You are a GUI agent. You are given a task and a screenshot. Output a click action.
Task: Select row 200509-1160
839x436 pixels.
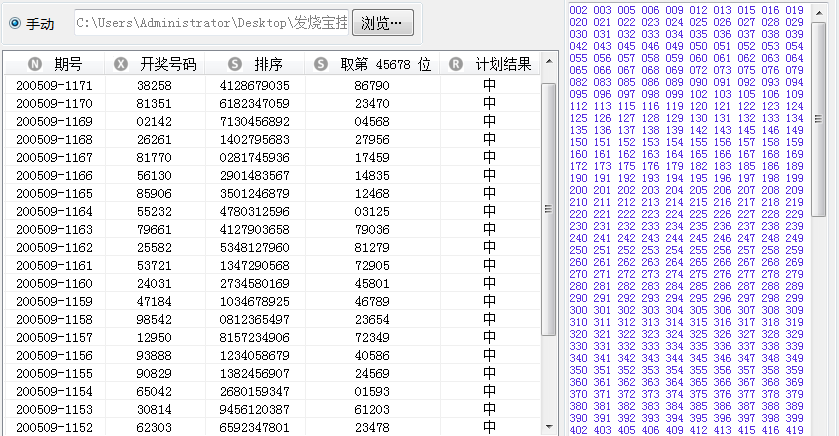tap(272, 284)
